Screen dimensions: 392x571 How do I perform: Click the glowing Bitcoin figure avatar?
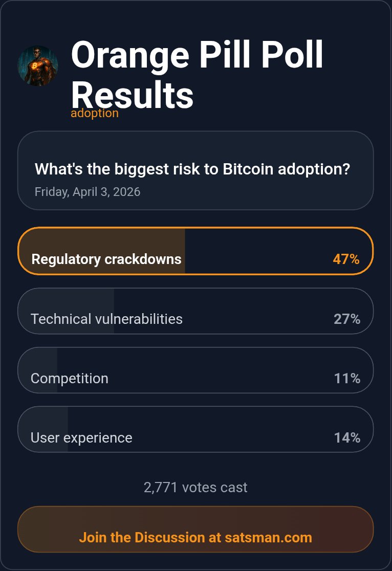click(x=38, y=66)
